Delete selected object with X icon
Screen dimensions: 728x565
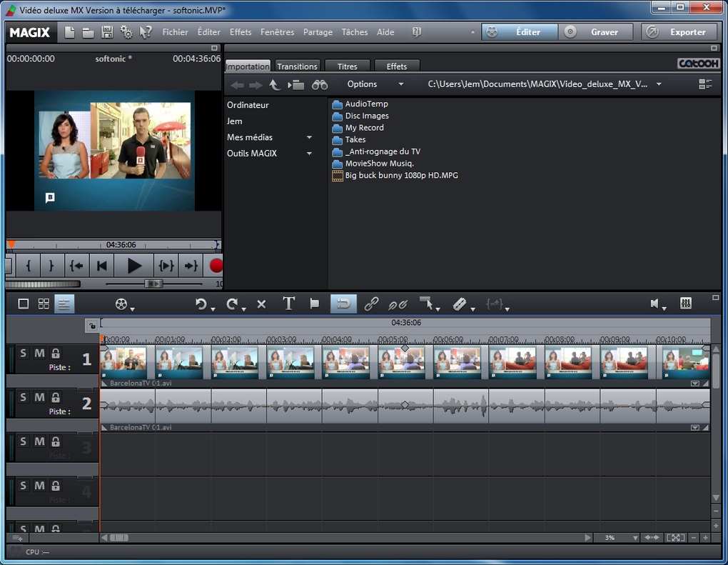[261, 304]
